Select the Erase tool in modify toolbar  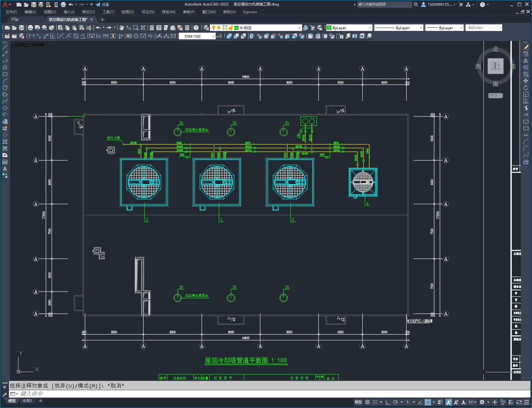point(526,47)
